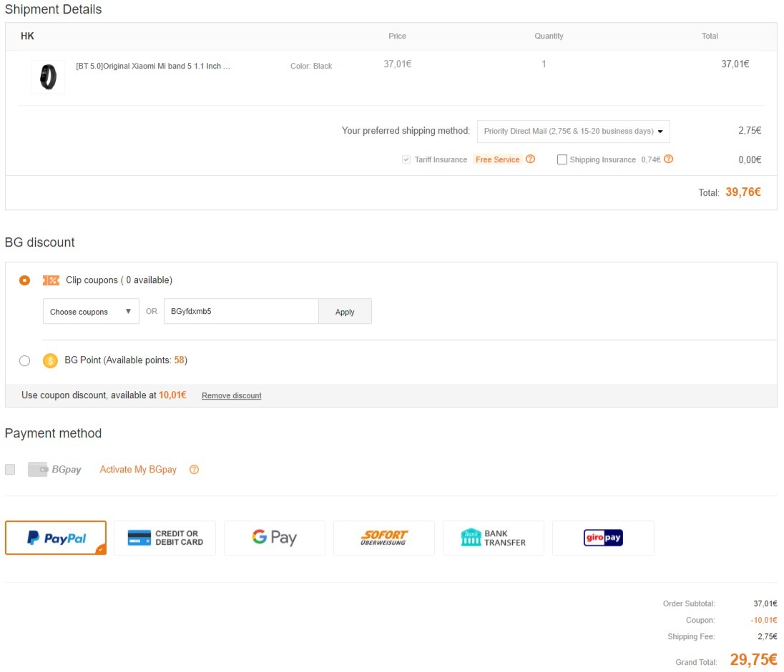Expand the Choose coupons dropdown
This screenshot has height=672, width=784.
coord(91,311)
